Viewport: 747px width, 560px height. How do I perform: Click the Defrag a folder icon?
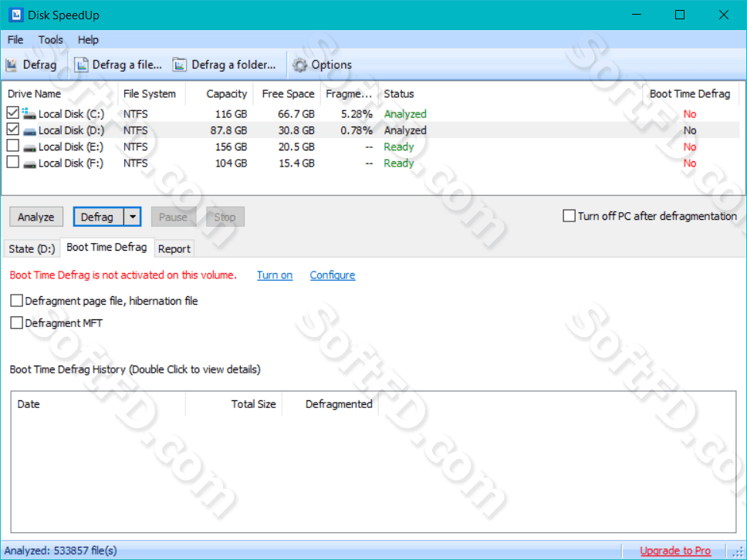click(x=180, y=65)
